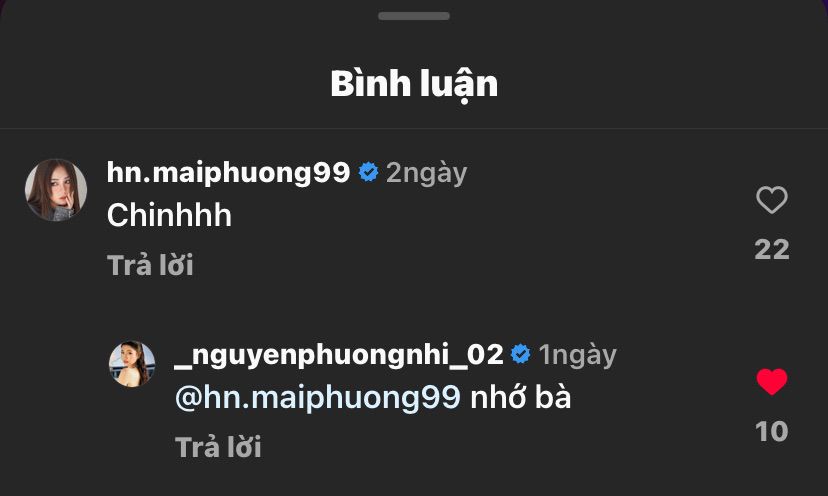828x496 pixels.
Task: Reply to the Chinhhh comment via Trả lời
Action: (150, 265)
